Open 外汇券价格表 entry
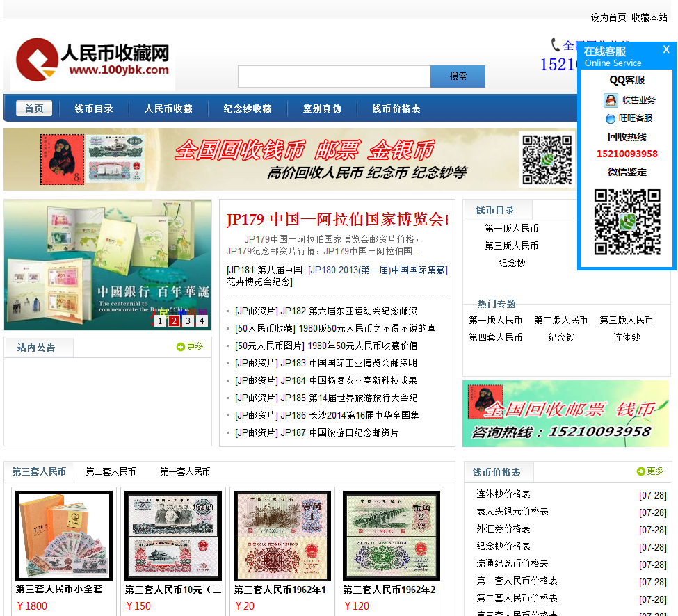Screen dimensions: 678x616 point(503,528)
